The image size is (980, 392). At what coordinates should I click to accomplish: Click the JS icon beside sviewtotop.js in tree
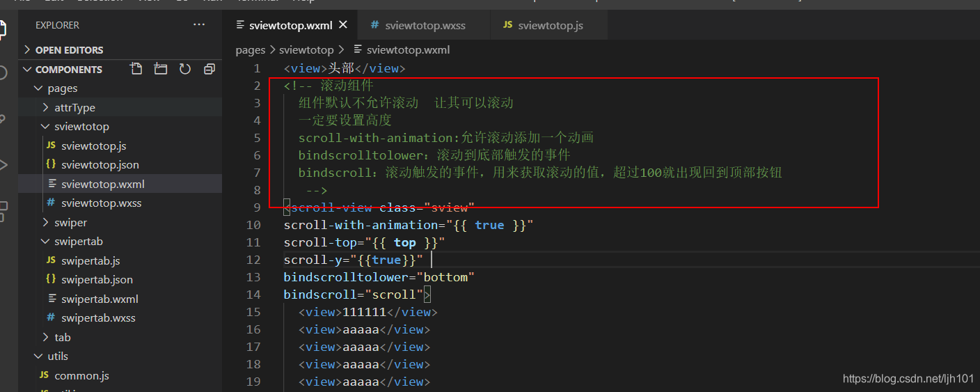(51, 146)
